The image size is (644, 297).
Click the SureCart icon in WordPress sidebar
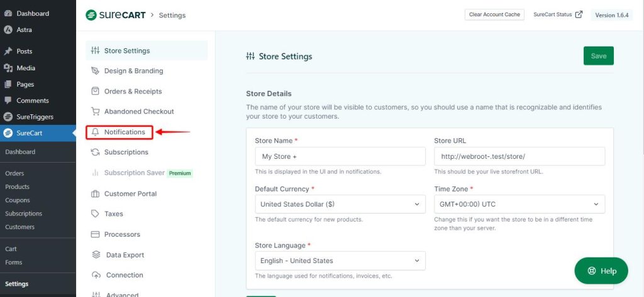tap(8, 133)
